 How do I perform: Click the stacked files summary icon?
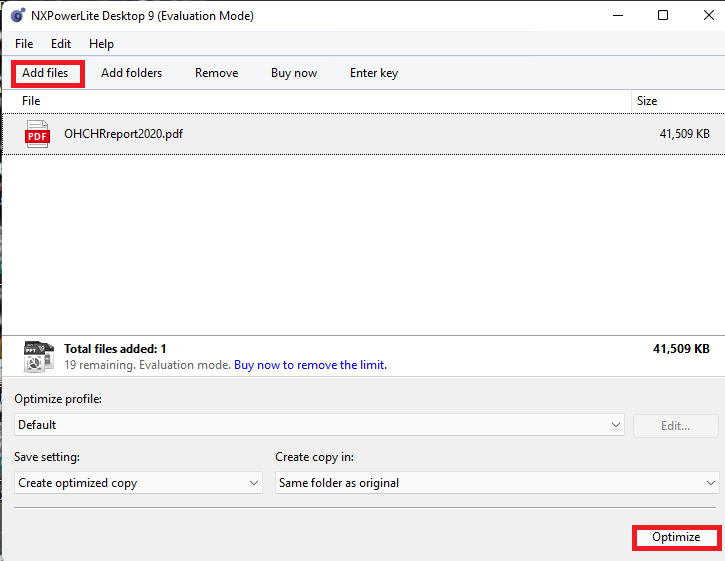[x=38, y=357]
